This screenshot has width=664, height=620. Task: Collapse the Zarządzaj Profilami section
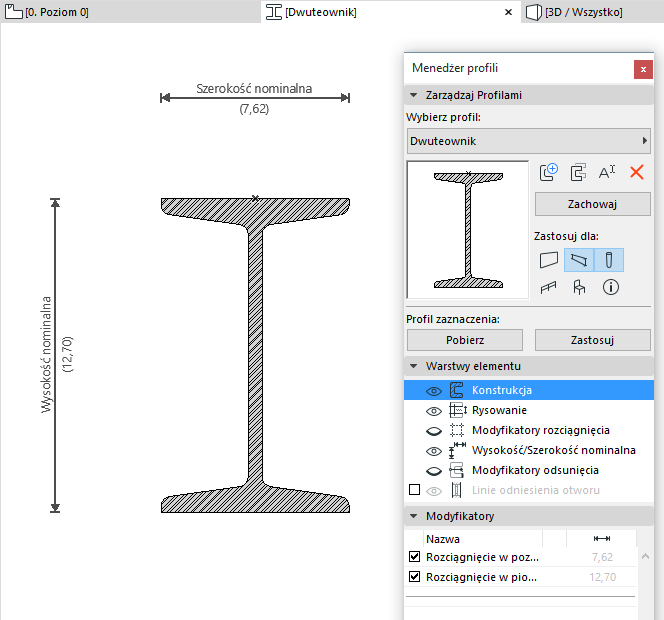414,96
